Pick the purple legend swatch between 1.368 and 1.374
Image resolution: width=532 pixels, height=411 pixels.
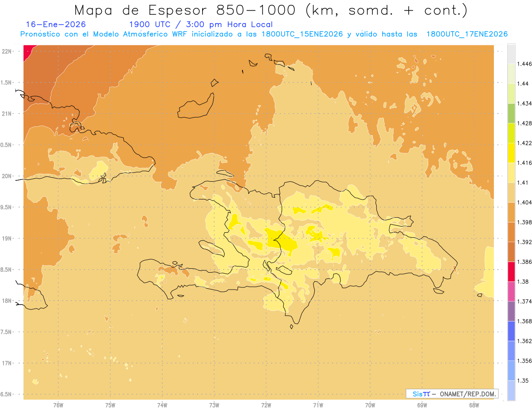click(511, 311)
